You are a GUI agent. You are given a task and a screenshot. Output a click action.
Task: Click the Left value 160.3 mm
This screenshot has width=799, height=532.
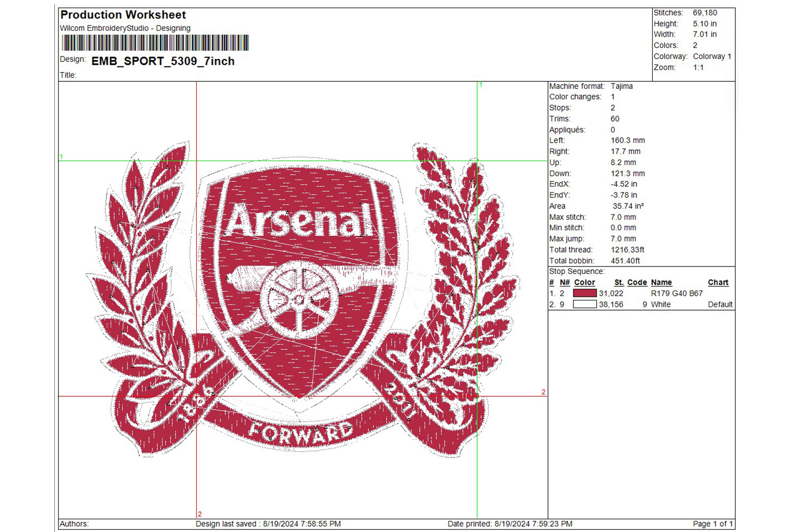(x=628, y=140)
